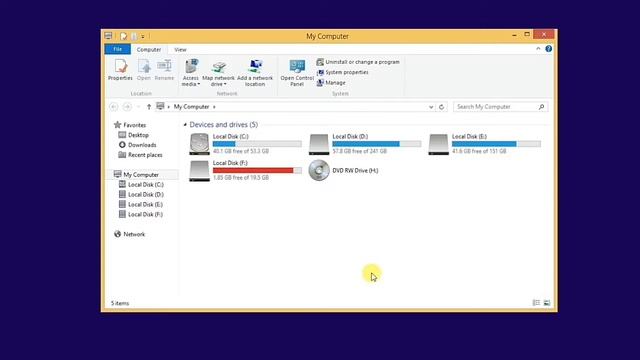640x360 pixels.
Task: Switch to large icons view in status bar
Action: 547,303
